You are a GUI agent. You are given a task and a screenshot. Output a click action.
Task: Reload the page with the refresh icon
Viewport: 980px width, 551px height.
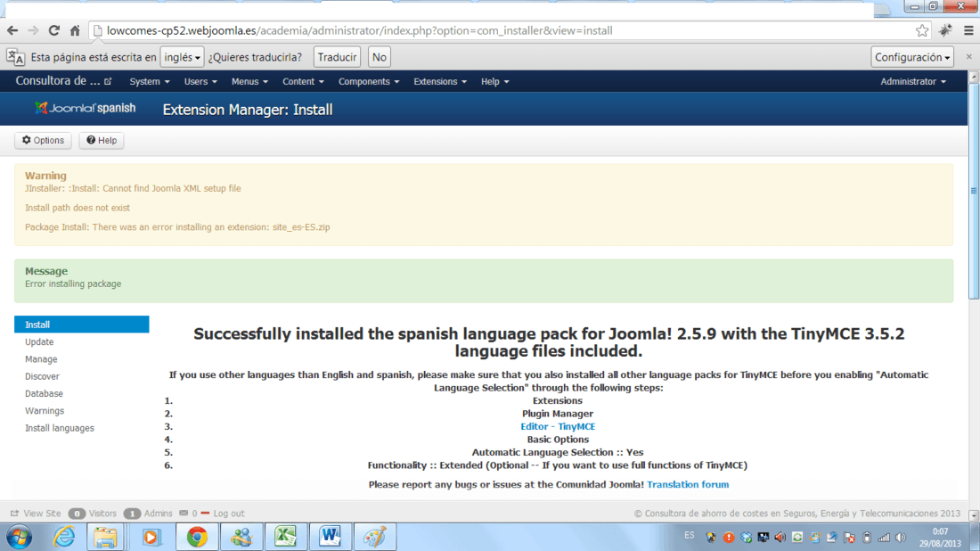click(53, 30)
